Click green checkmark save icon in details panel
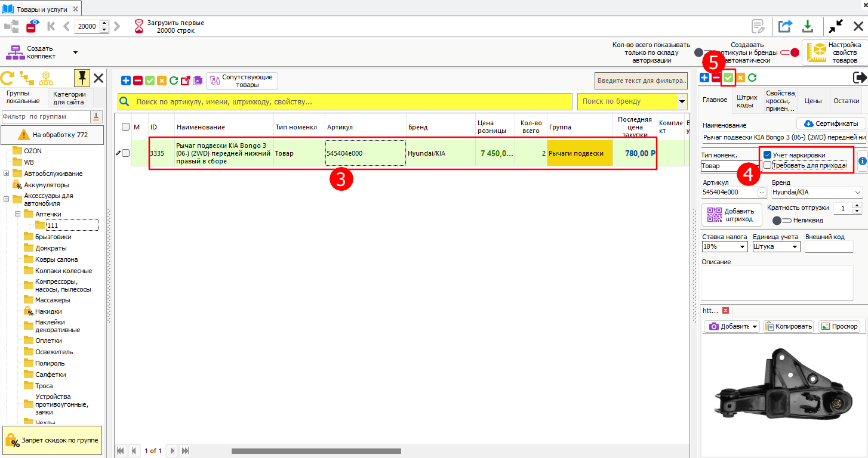The width and height of the screenshot is (868, 458). [728, 78]
